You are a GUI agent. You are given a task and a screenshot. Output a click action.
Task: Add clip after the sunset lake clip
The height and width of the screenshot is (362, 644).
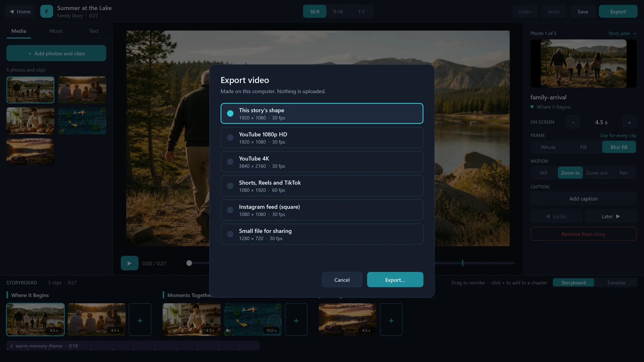click(391, 320)
